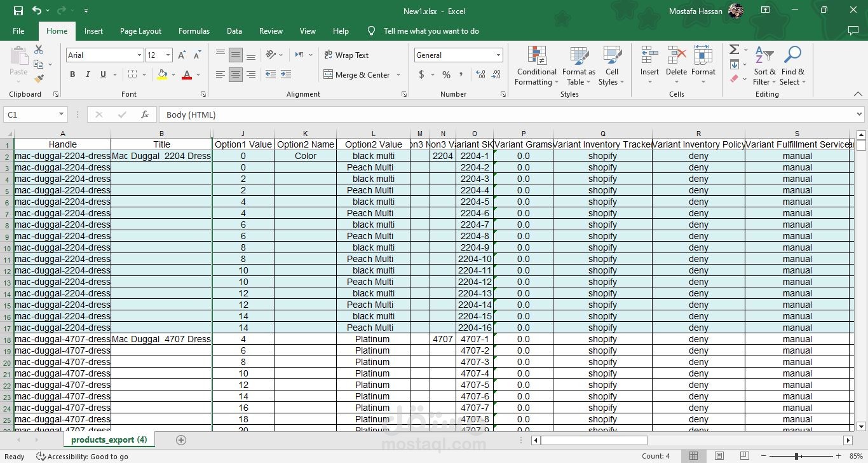Click the Redo arrow icon
Image resolution: width=868 pixels, height=463 pixels.
[62, 11]
